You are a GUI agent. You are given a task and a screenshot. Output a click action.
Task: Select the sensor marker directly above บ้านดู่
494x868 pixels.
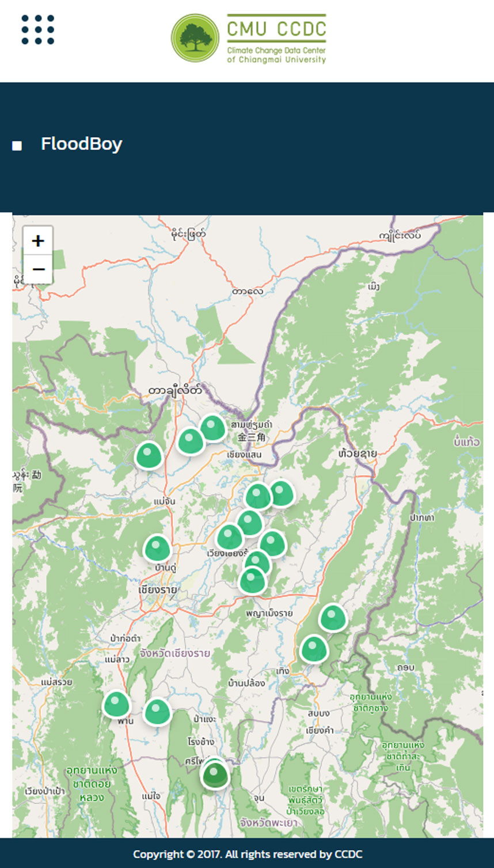[x=157, y=549]
